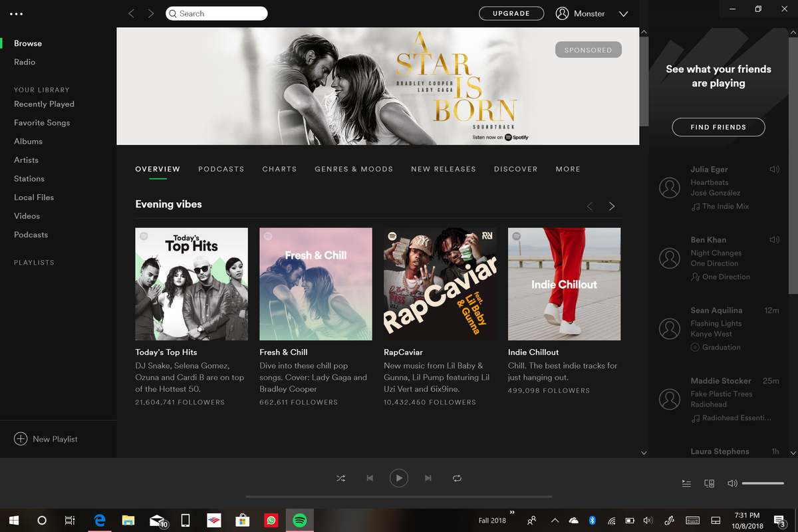Toggle shuffle playback

tap(340, 478)
